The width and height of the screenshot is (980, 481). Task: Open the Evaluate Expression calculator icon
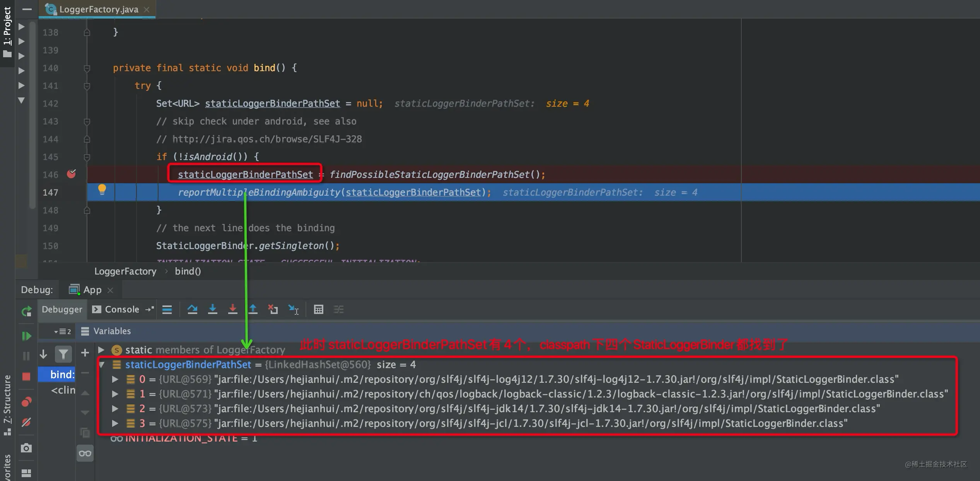318,309
